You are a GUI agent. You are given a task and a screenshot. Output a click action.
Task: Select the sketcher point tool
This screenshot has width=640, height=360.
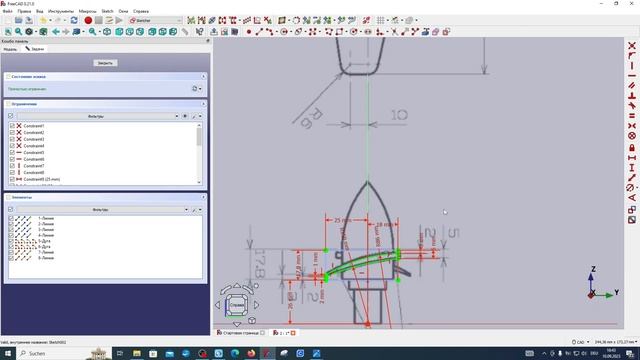249,31
